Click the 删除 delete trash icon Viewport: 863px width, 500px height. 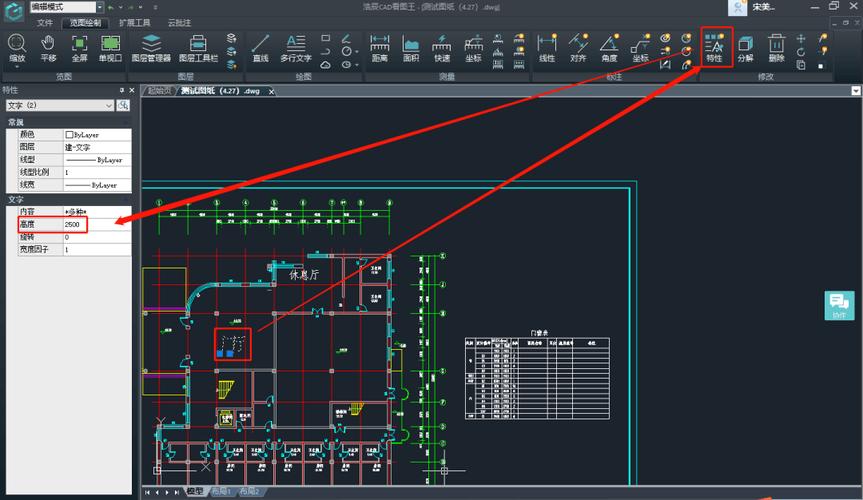coord(777,48)
